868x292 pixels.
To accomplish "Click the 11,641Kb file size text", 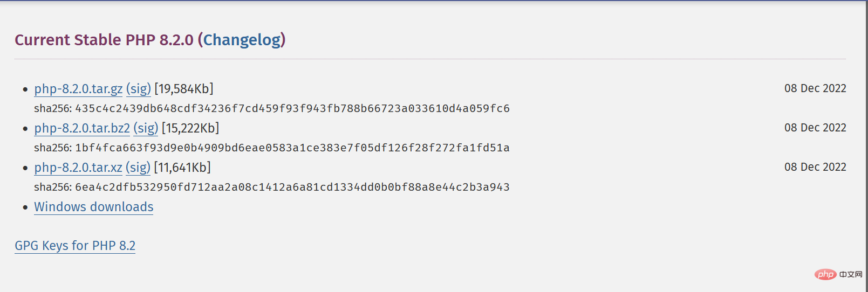I will click(x=182, y=168).
